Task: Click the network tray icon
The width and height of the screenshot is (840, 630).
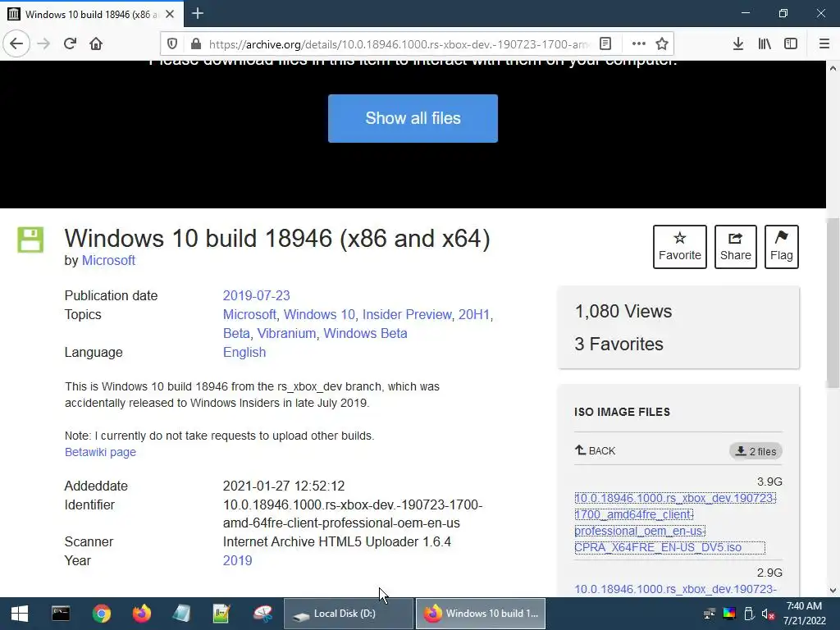Action: (x=710, y=614)
